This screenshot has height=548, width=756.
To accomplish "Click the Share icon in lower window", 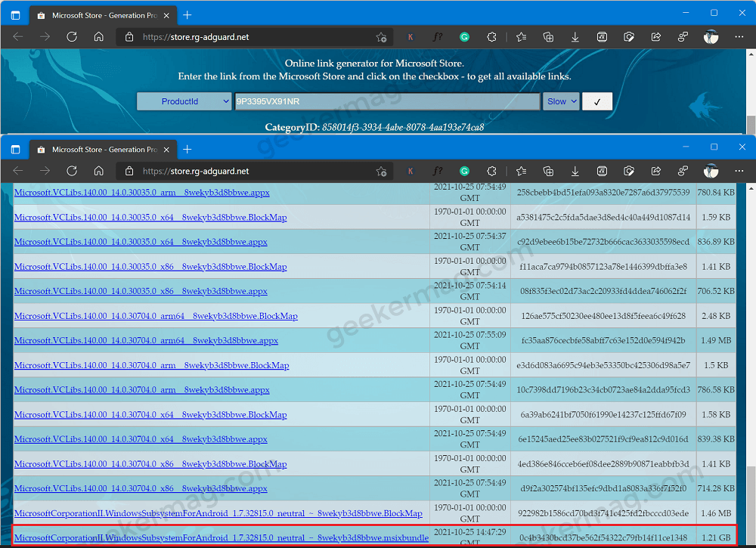I will click(656, 171).
